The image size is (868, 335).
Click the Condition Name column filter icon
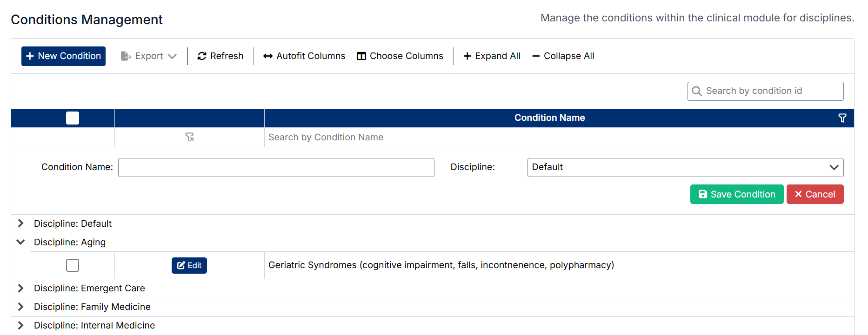click(x=842, y=118)
